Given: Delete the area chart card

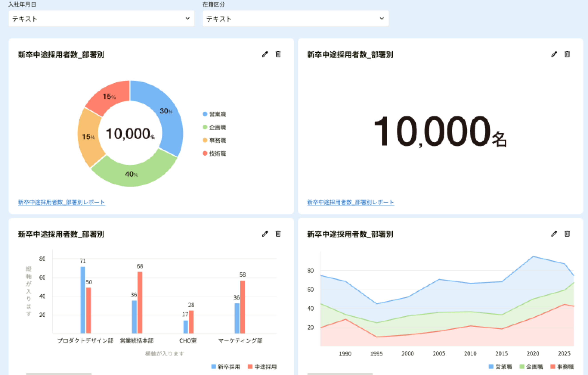Looking at the screenshot, I should pyautogui.click(x=567, y=234).
